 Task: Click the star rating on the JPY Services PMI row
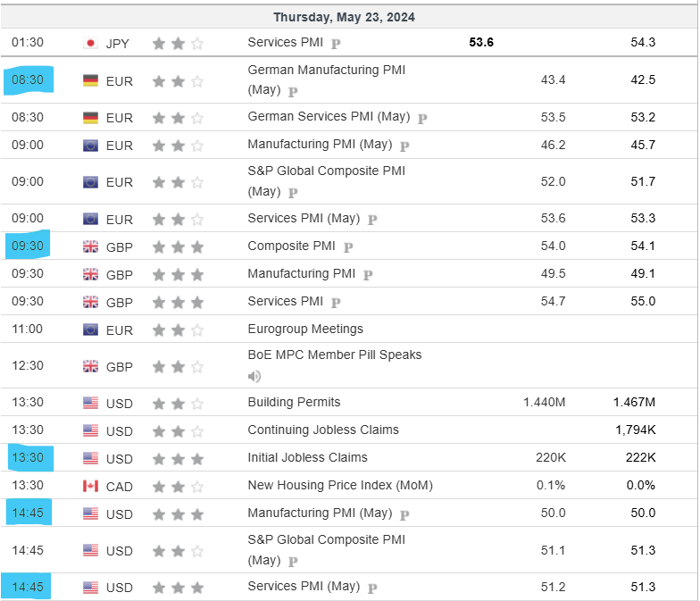[x=178, y=43]
